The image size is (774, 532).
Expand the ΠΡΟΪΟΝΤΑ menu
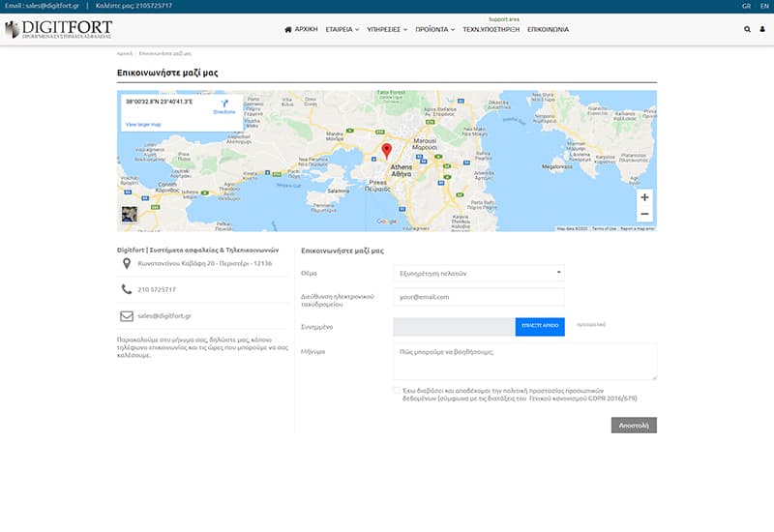coord(434,30)
